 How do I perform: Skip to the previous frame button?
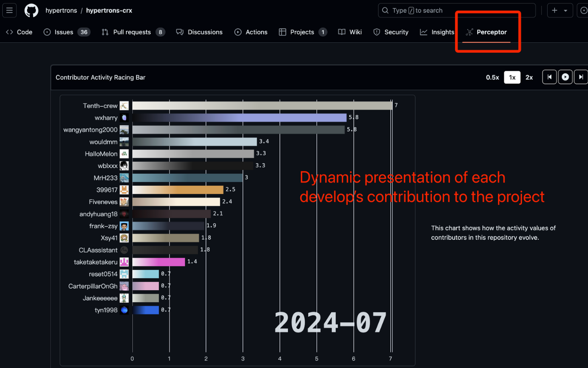(x=549, y=77)
